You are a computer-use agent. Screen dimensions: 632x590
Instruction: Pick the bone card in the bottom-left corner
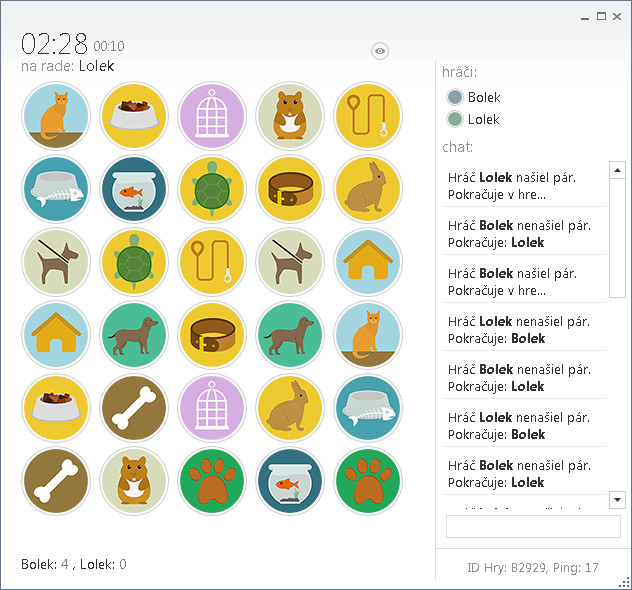pos(56,481)
